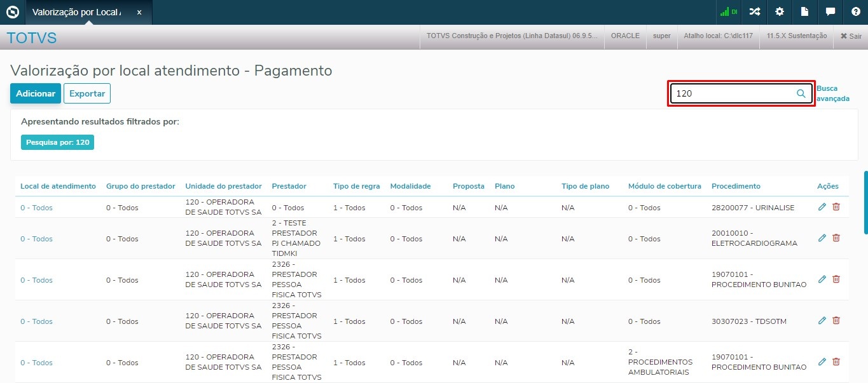Screen dimensions: 868x383
Task: Edit the TDSOTM row with pencil icon
Action: click(822, 321)
